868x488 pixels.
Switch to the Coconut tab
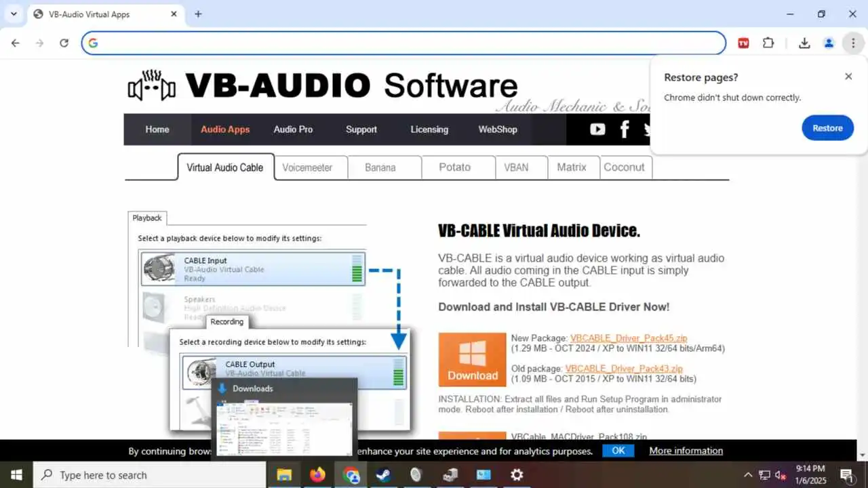click(x=626, y=167)
